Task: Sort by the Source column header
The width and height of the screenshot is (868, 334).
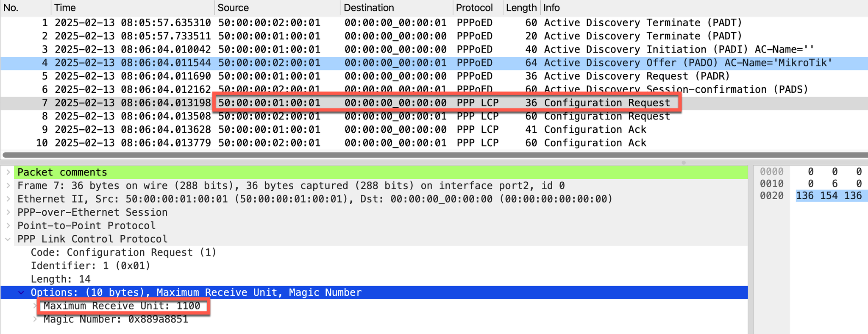Action: click(x=278, y=8)
